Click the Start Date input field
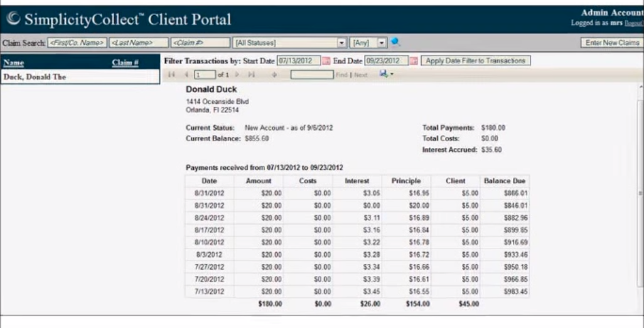644x328 pixels. pyautogui.click(x=299, y=61)
